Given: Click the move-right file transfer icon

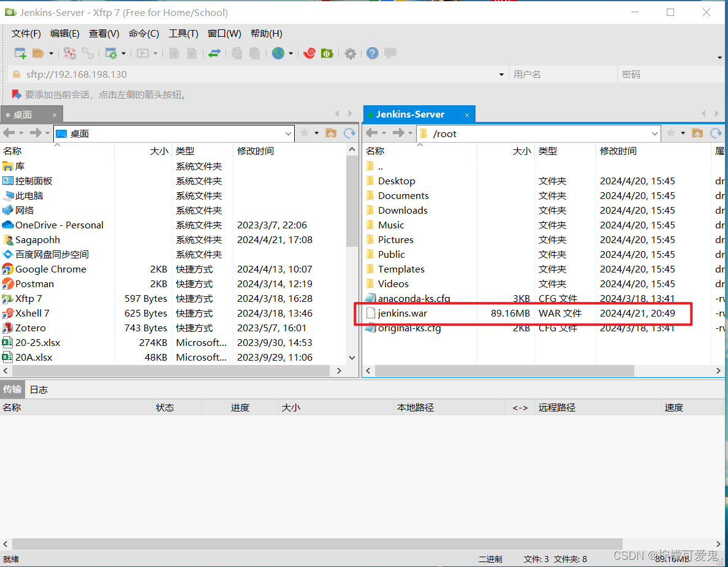Looking at the screenshot, I should click(x=192, y=53).
